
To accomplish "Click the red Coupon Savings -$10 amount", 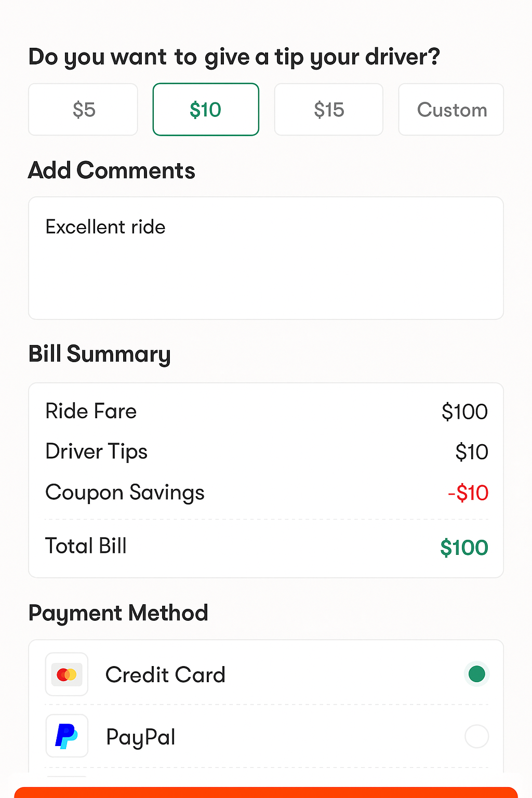I will (468, 493).
